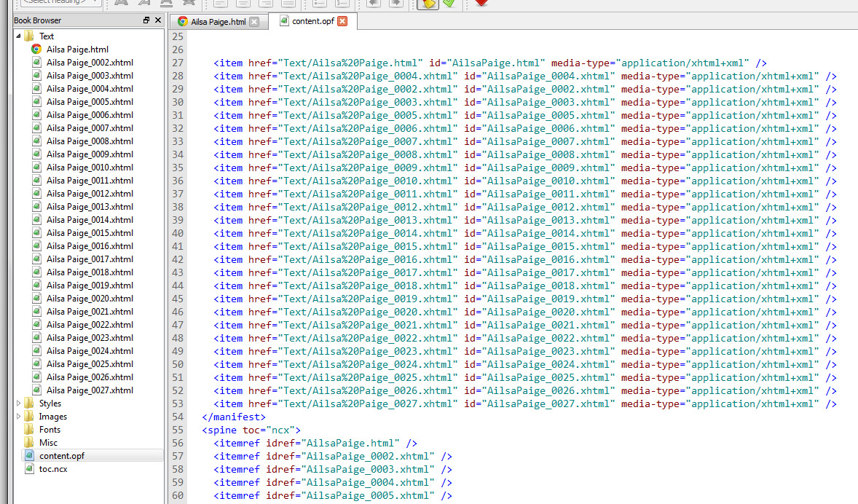The width and height of the screenshot is (858, 504).
Task: Click media-type attribute on line 44
Action: (x=720, y=286)
